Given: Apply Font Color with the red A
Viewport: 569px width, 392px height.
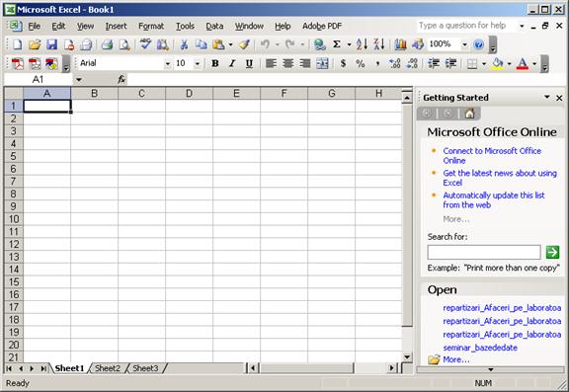Looking at the screenshot, I should coord(523,63).
